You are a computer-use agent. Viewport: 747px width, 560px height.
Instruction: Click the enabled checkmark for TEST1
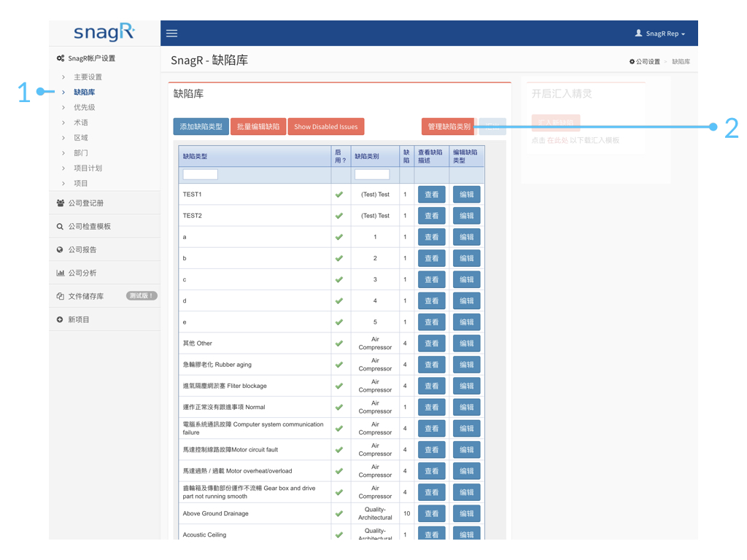[339, 194]
